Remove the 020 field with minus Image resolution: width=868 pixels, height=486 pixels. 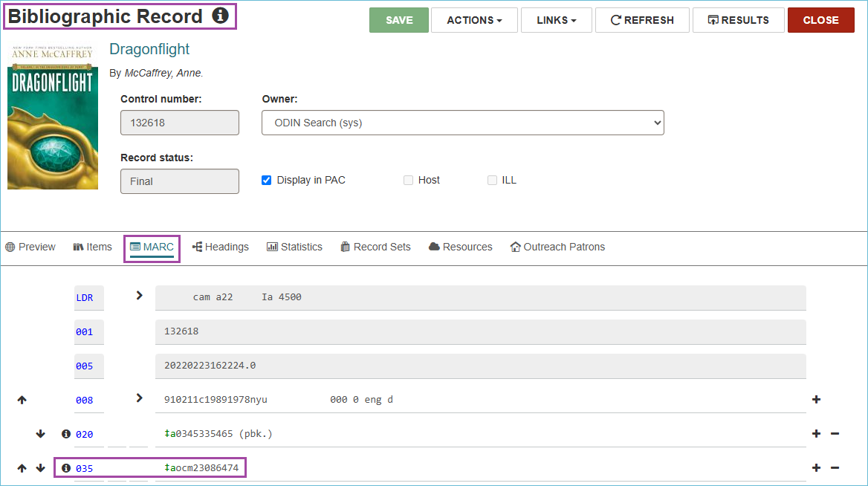(x=835, y=434)
